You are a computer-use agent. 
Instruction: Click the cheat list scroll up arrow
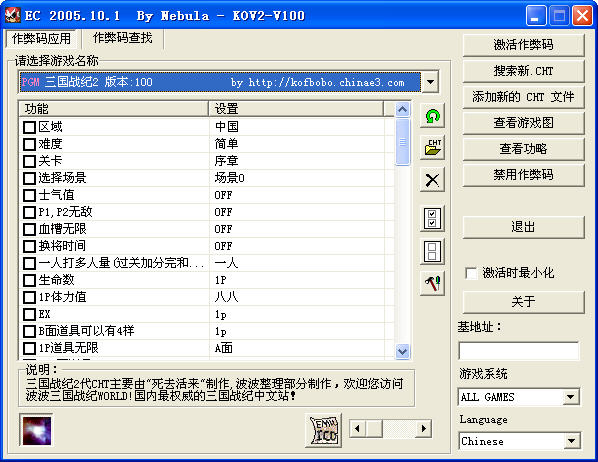tap(402, 109)
